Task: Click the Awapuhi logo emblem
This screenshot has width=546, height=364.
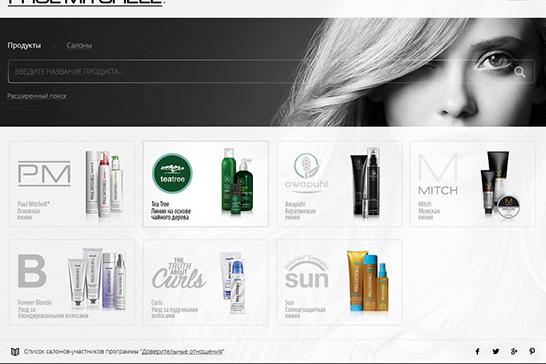Action: pyautogui.click(x=306, y=173)
